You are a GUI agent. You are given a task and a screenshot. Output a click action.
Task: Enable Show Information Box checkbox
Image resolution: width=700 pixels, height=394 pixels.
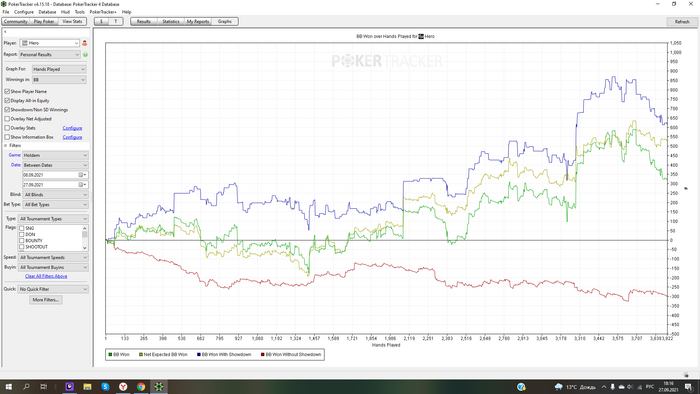(7, 137)
